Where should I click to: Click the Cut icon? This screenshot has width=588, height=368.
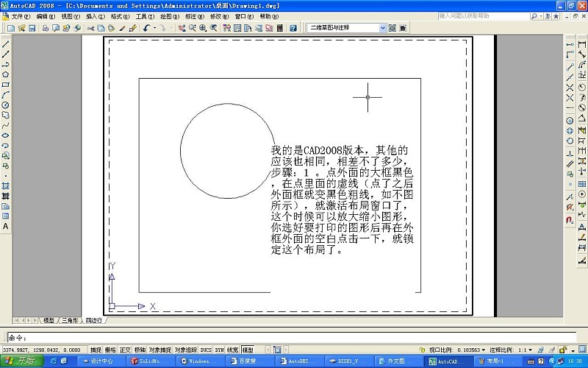point(90,28)
